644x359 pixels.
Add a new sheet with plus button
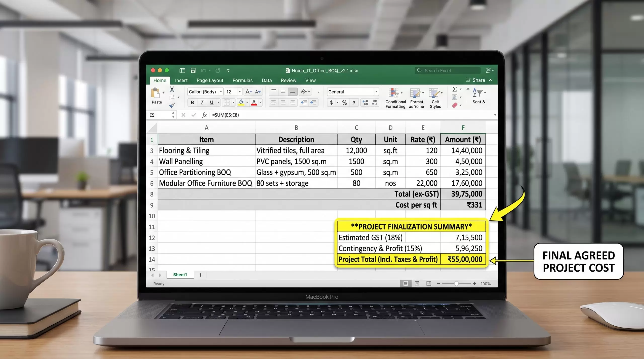pyautogui.click(x=200, y=275)
